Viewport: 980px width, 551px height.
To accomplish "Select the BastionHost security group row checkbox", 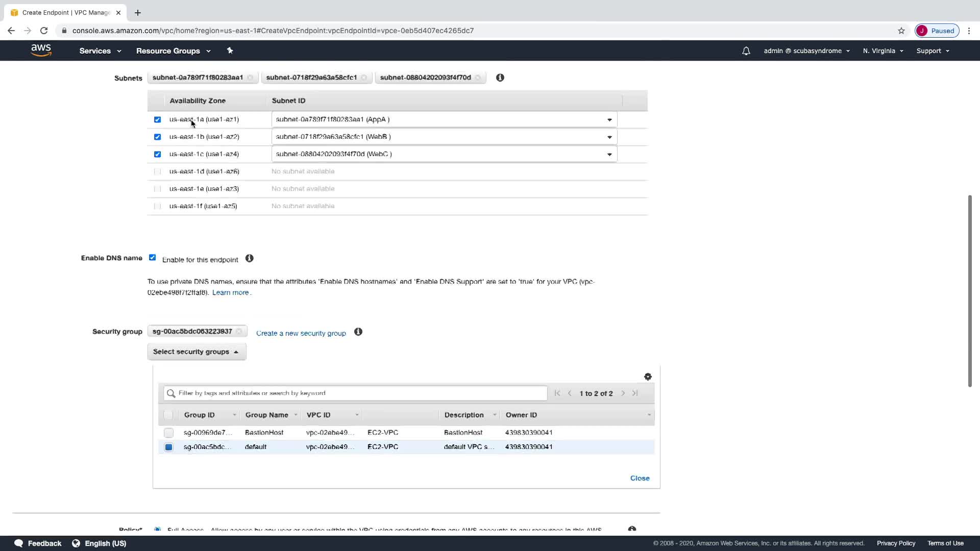I will click(168, 433).
